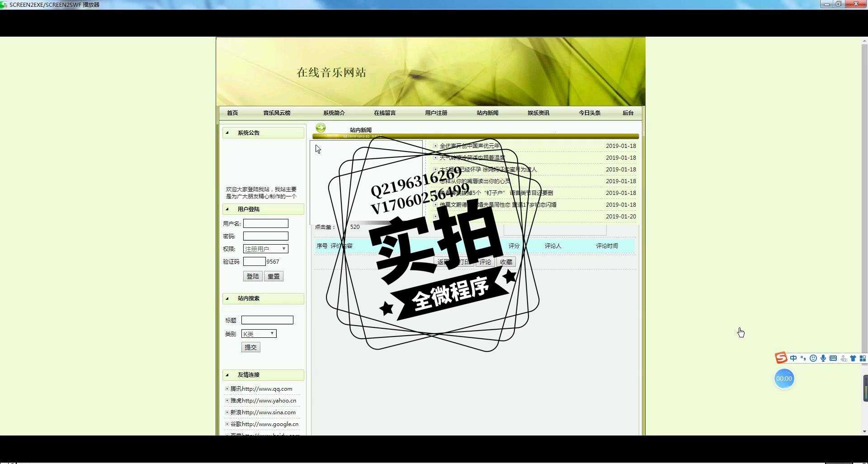
Task: Click the blue 00:00 recording timer
Action: point(784,379)
